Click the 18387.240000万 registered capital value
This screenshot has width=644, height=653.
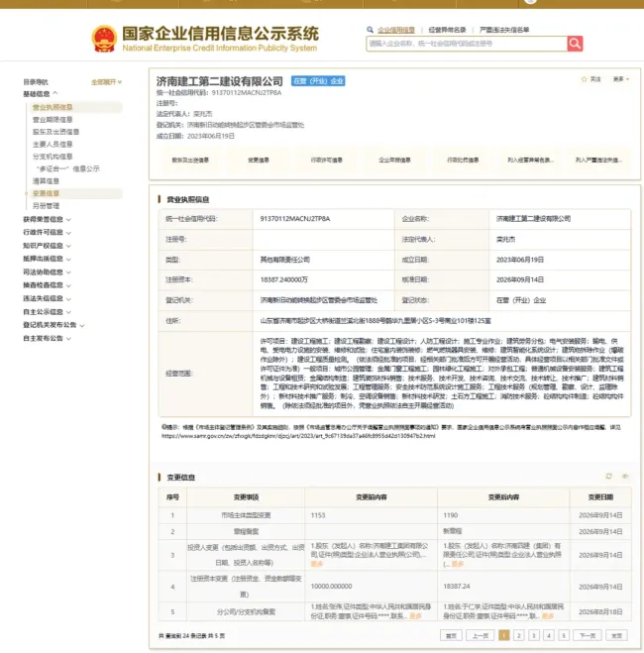(x=284, y=279)
